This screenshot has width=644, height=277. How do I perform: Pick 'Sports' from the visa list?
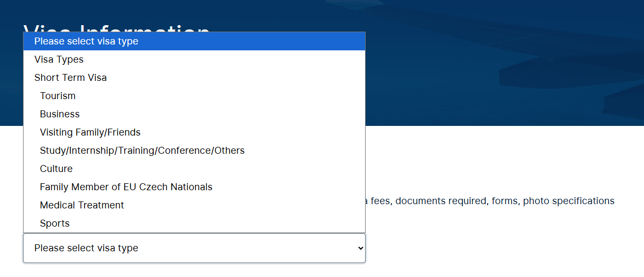point(194,223)
